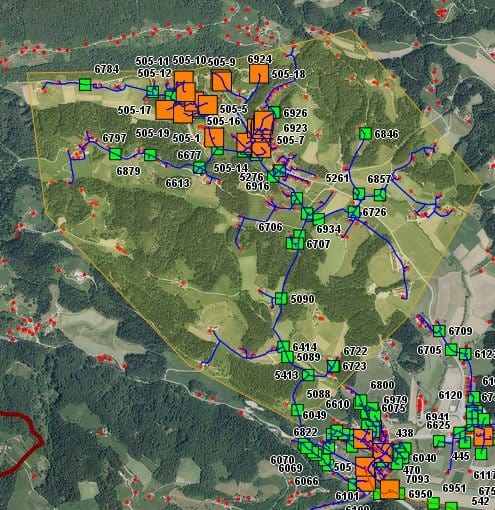Select the green marker labeled 5413
Image resolution: width=495 pixels, height=510 pixels.
tap(308, 375)
